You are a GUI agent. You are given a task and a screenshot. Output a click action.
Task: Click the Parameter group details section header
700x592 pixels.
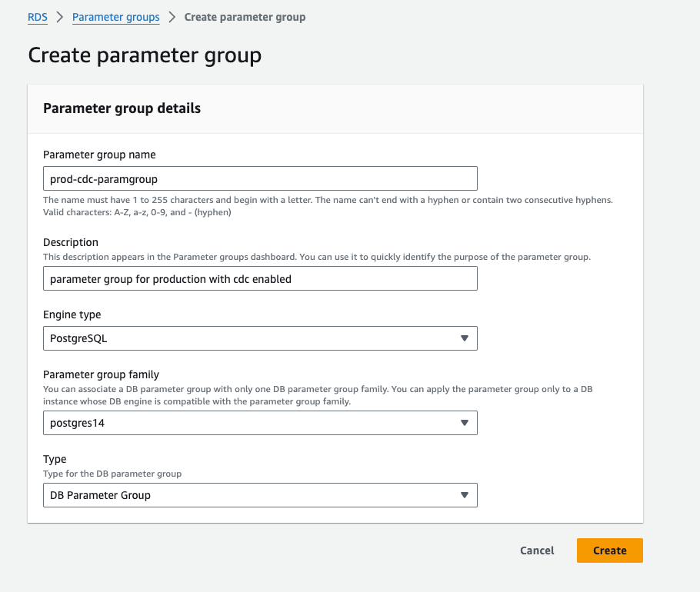pos(122,108)
